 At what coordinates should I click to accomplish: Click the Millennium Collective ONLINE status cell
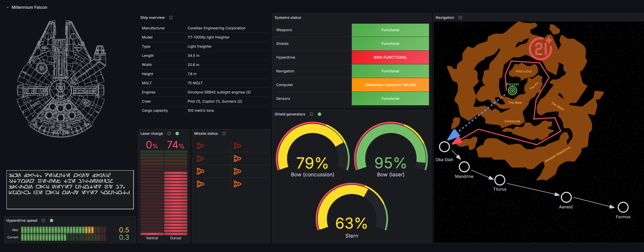(x=390, y=85)
